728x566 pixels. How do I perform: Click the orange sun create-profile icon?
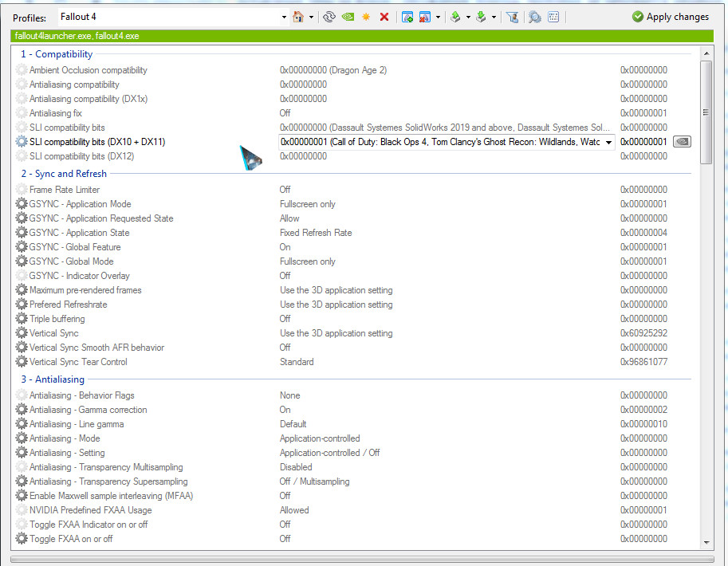coord(366,18)
